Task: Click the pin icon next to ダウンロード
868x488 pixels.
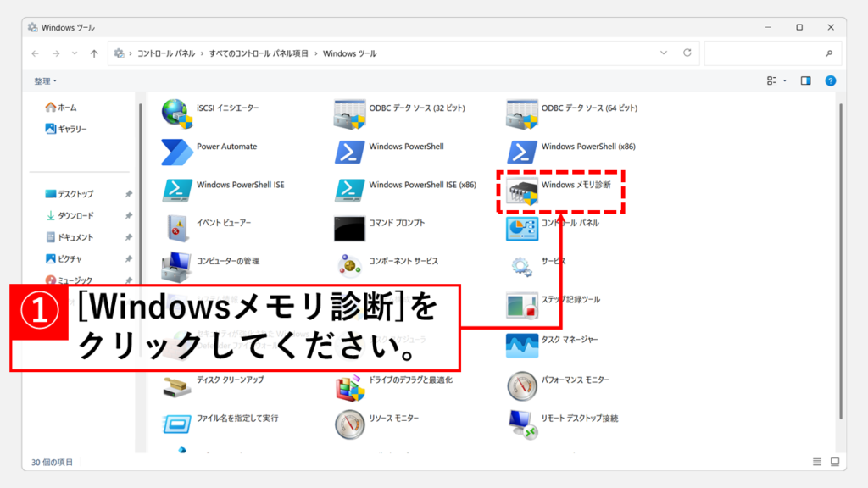Action: pyautogui.click(x=129, y=216)
